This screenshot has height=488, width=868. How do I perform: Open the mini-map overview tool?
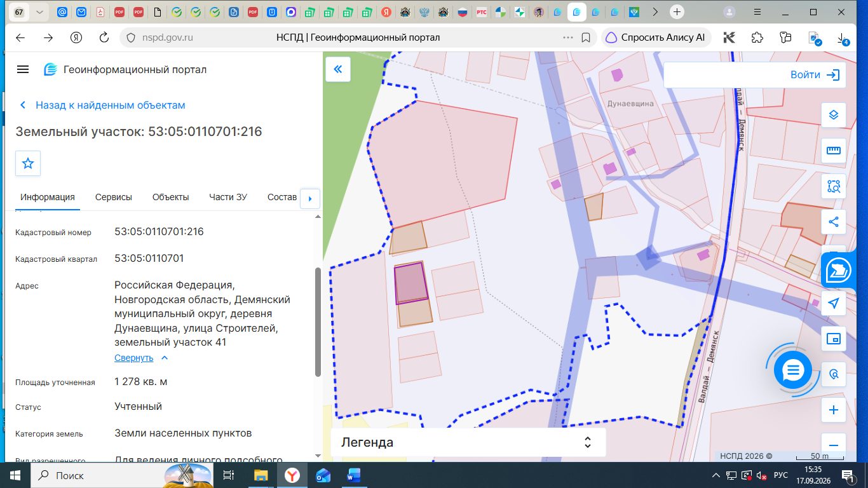tap(834, 339)
